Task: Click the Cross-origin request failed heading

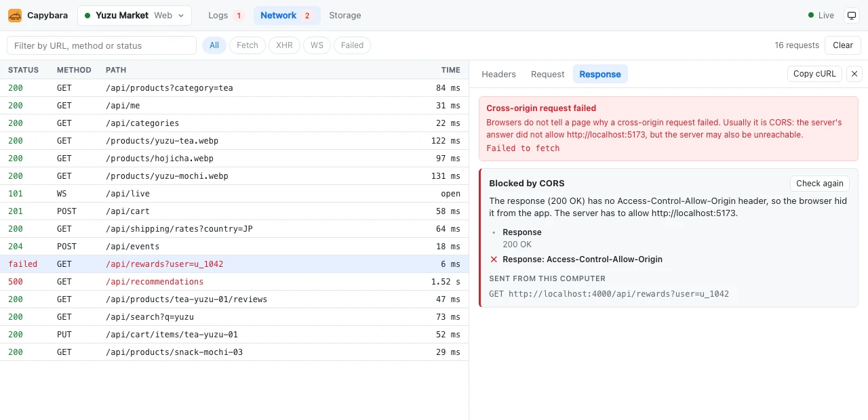Action: [541, 108]
